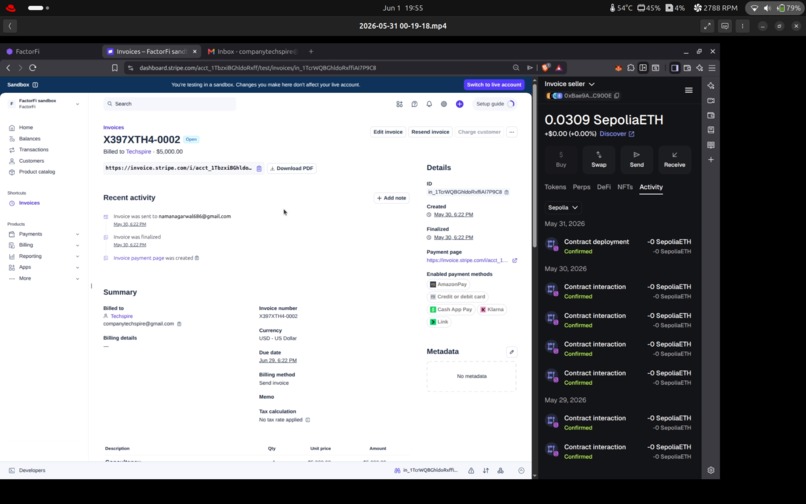This screenshot has height=504, width=806.
Task: Open Setup guide progress indicator
Action: click(x=494, y=104)
